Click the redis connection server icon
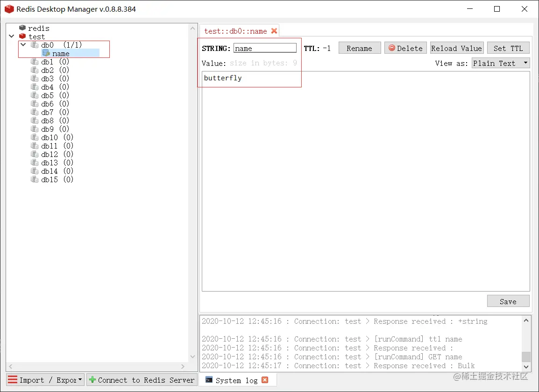Screen dimensions: 539x392 coord(22,28)
